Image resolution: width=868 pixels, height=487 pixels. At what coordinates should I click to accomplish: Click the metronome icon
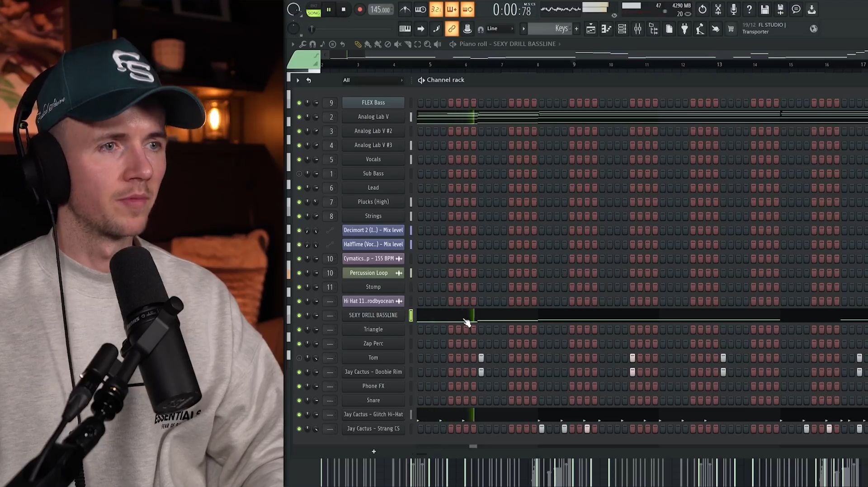pyautogui.click(x=405, y=9)
